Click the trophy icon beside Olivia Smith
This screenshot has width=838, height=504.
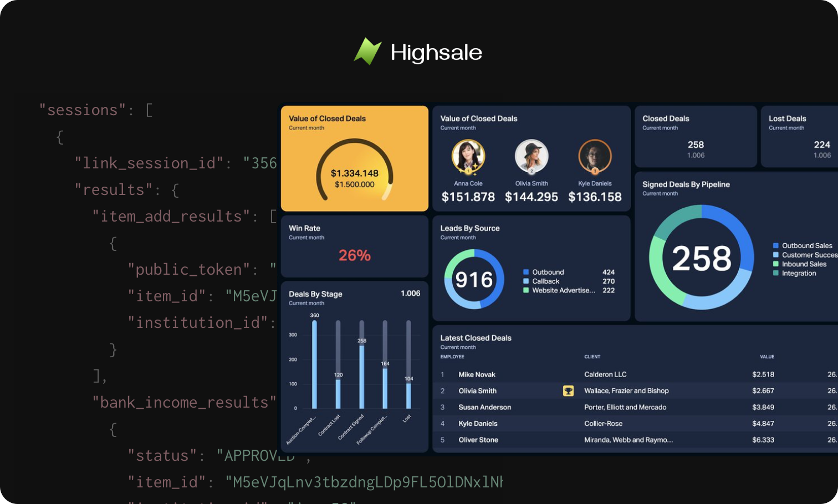click(x=568, y=391)
